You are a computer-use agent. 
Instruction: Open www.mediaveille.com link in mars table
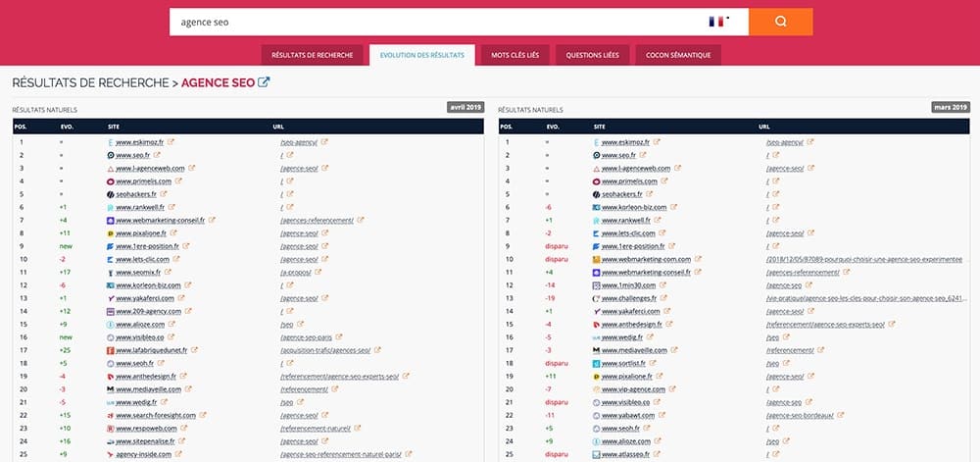(x=634, y=351)
